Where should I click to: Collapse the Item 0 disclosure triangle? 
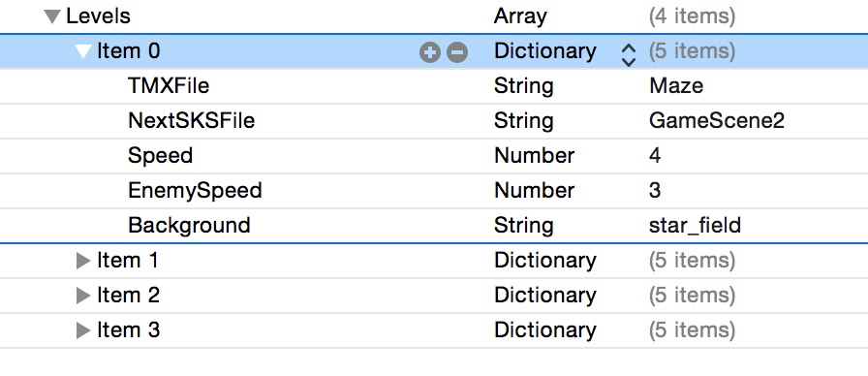click(x=83, y=51)
